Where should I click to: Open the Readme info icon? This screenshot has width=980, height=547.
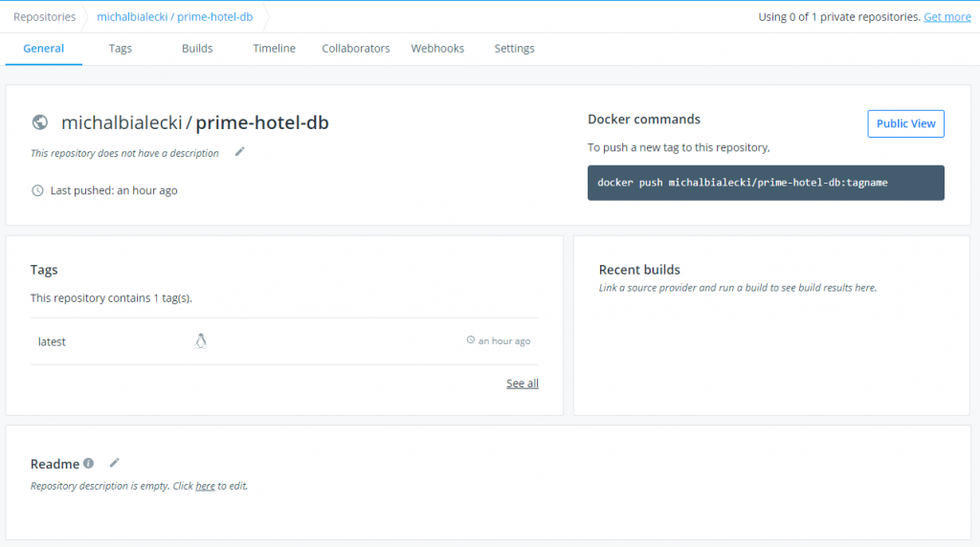[x=89, y=464]
